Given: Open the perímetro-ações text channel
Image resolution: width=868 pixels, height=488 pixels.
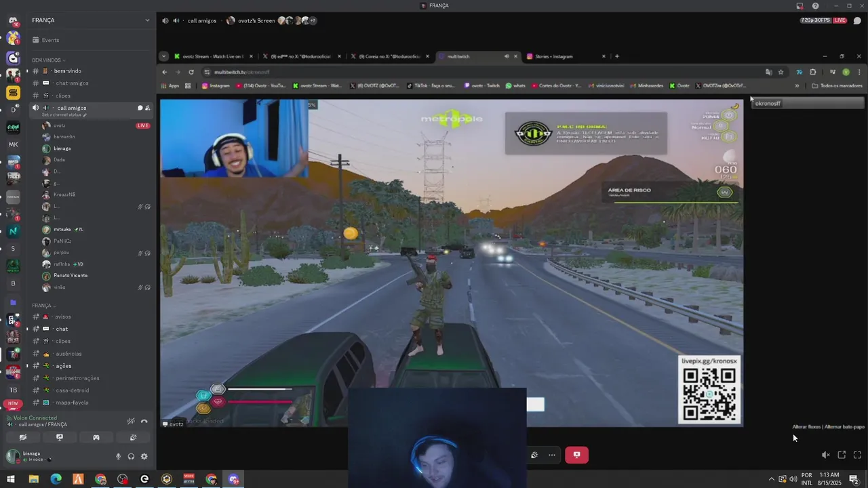Looking at the screenshot, I should (x=90, y=378).
